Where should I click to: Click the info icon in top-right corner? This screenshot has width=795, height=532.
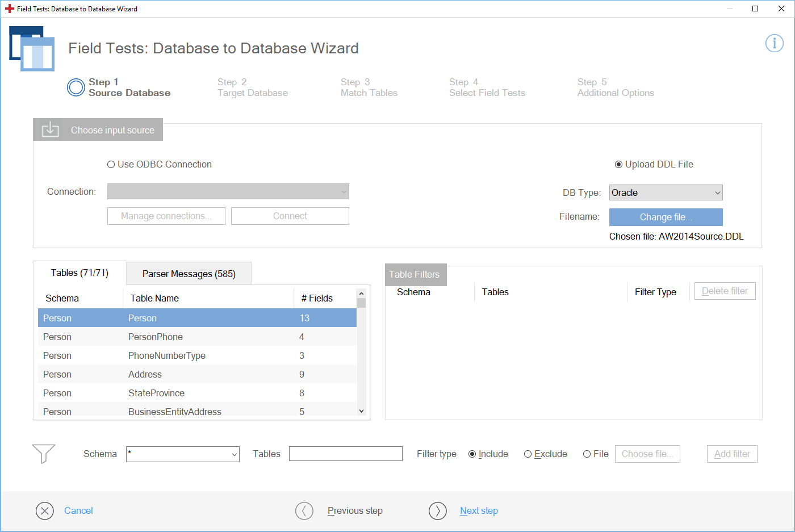[774, 43]
